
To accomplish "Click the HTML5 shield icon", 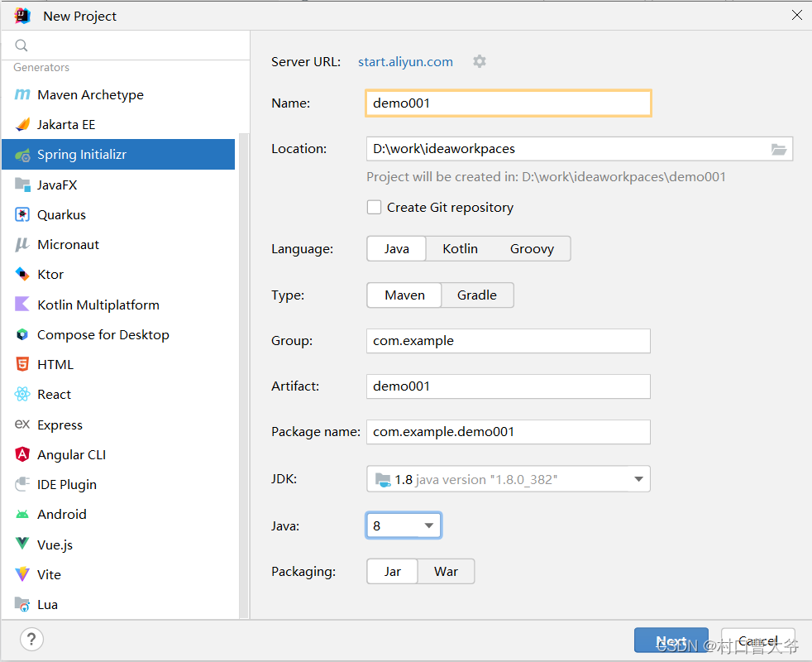I will pos(22,364).
